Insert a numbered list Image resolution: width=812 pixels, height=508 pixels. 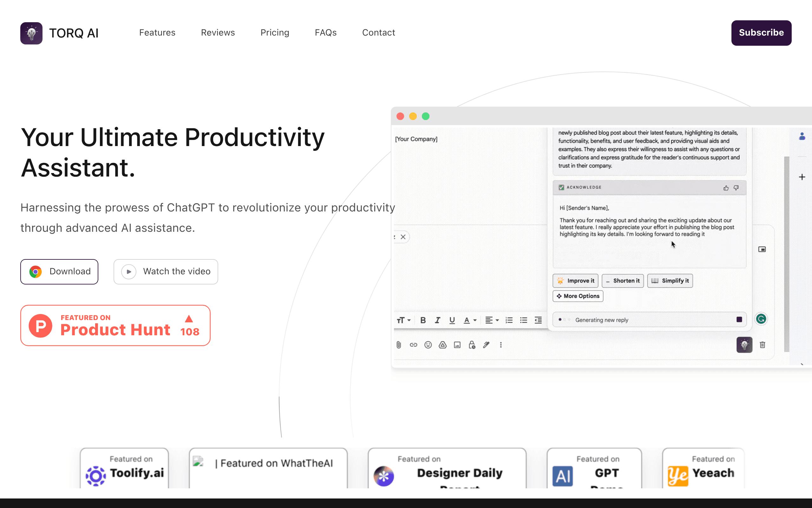[x=509, y=320]
